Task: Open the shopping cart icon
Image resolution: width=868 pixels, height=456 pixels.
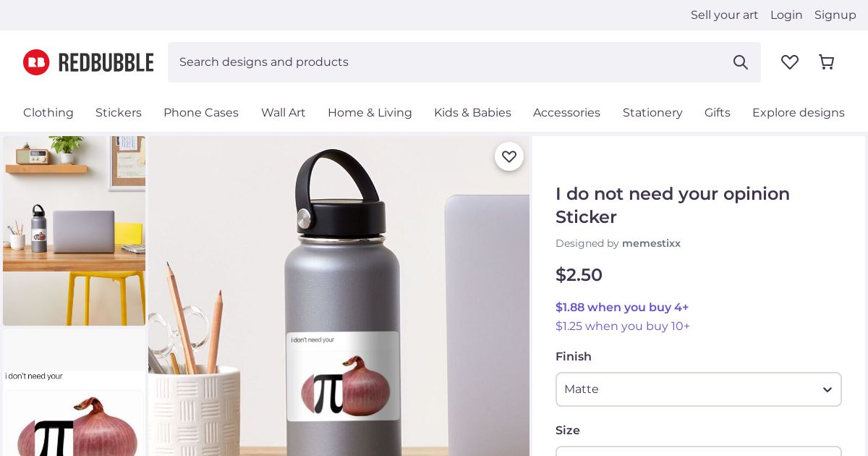Action: [x=826, y=62]
